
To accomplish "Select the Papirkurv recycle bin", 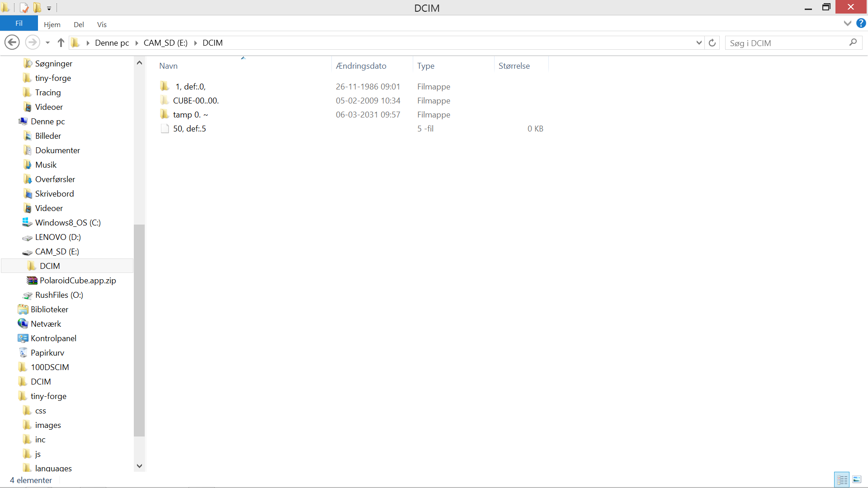I will click(x=47, y=353).
